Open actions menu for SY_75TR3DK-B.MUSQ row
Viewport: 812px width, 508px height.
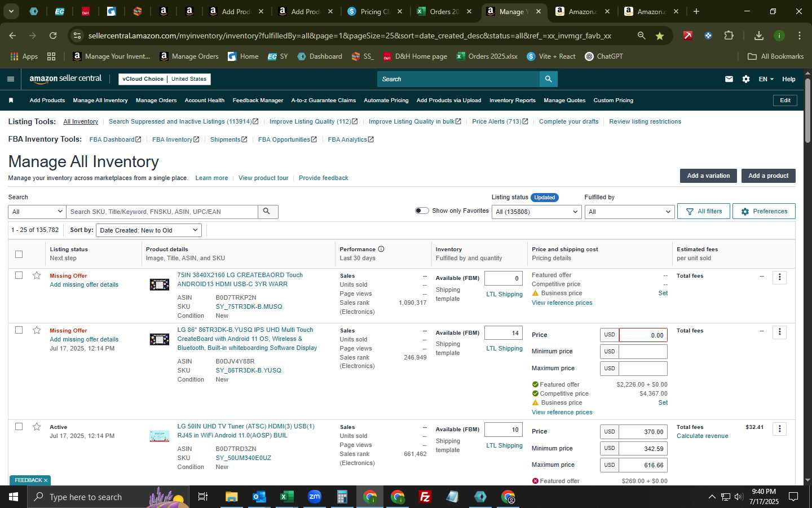point(780,277)
